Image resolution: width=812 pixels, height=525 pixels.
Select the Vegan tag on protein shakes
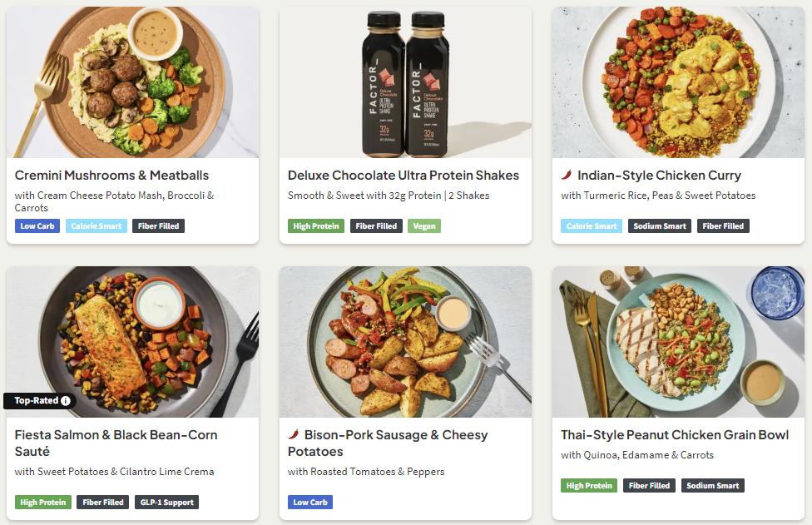[424, 226]
